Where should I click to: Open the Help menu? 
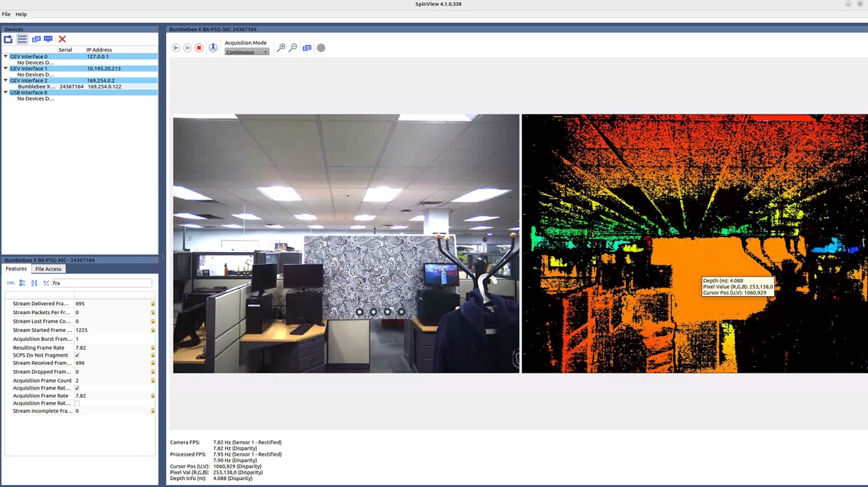coord(21,14)
